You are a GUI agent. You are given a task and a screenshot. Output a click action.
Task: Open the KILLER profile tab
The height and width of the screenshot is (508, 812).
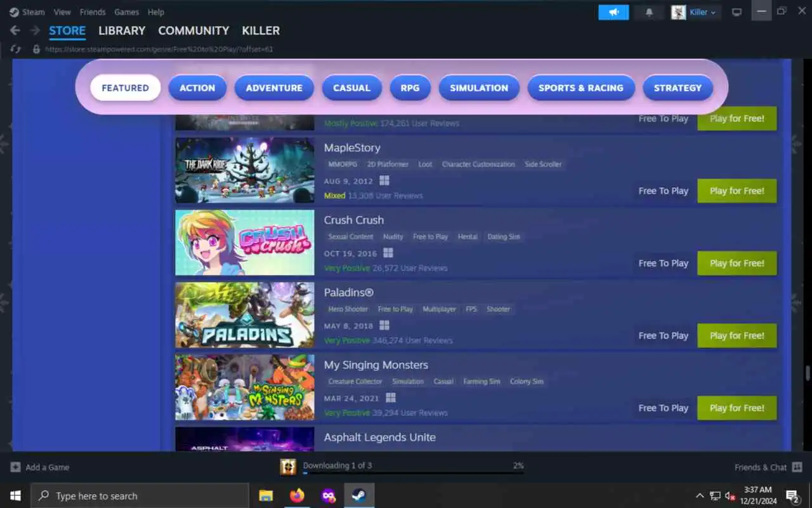261,30
